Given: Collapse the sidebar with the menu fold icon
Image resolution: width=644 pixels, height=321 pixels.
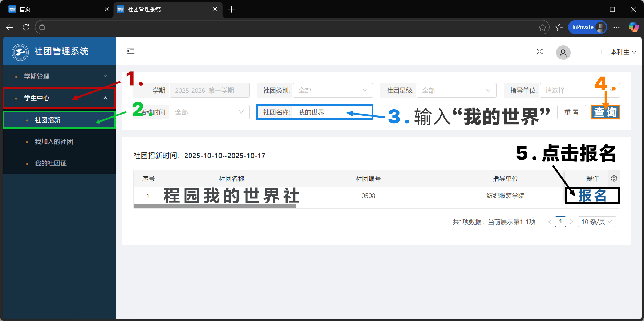Looking at the screenshot, I should [x=131, y=51].
